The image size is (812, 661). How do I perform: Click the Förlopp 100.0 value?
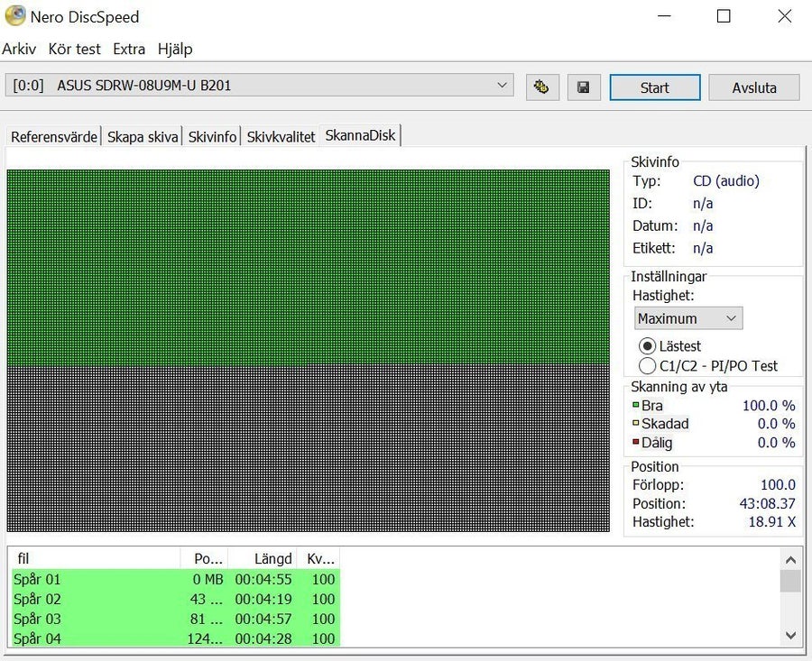click(778, 484)
